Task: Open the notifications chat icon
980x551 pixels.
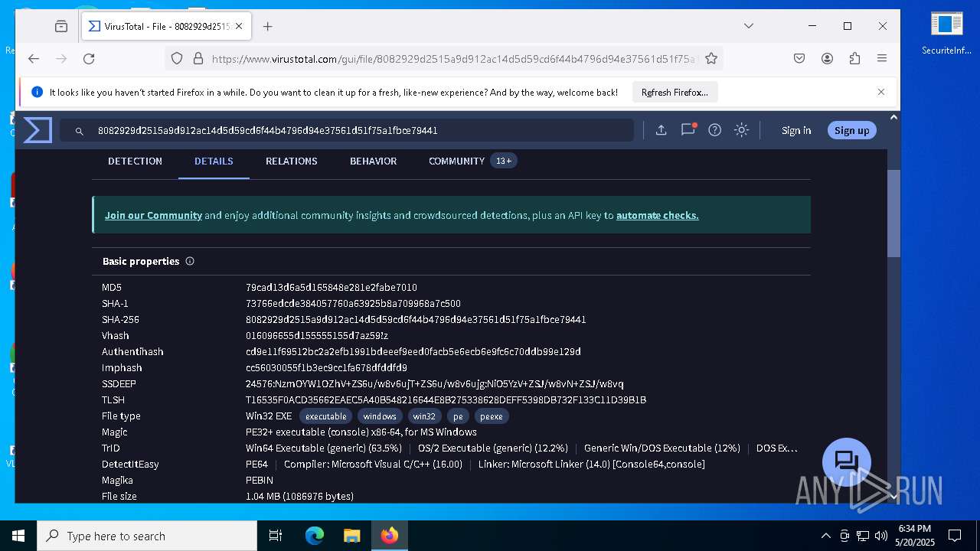Action: click(688, 130)
